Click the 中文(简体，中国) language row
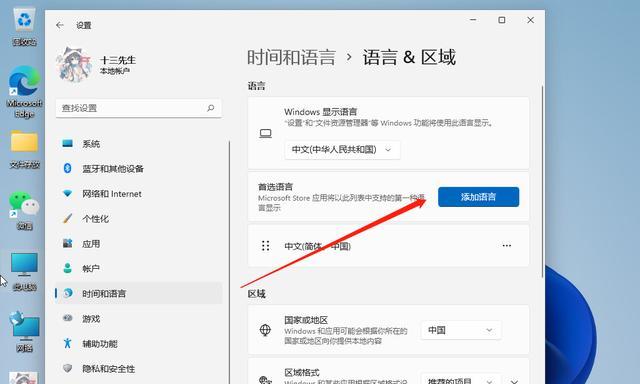 coord(388,246)
